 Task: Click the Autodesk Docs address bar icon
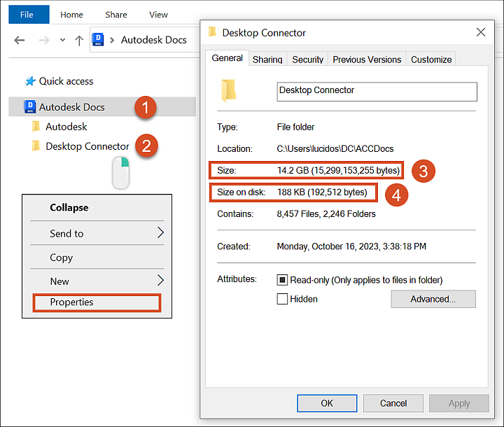(98, 39)
